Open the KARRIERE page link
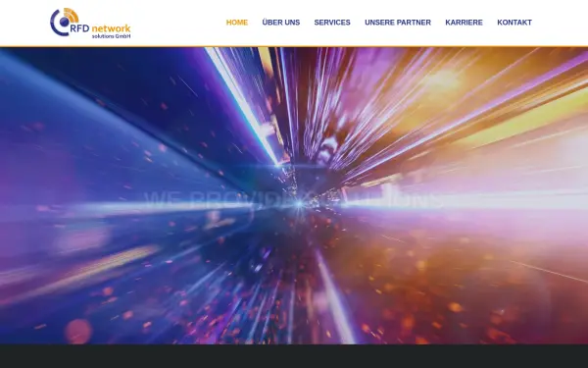This screenshot has height=368, width=588. click(464, 23)
